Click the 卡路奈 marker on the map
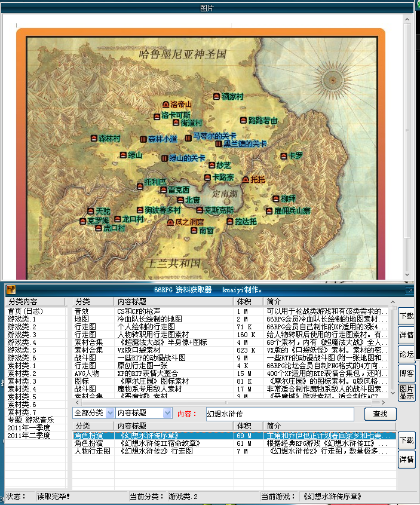The height and width of the screenshot is (505, 420). tap(207, 177)
